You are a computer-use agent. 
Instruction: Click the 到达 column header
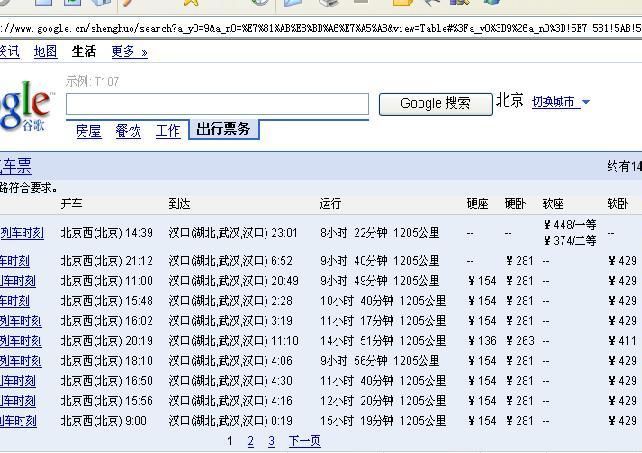tap(179, 203)
